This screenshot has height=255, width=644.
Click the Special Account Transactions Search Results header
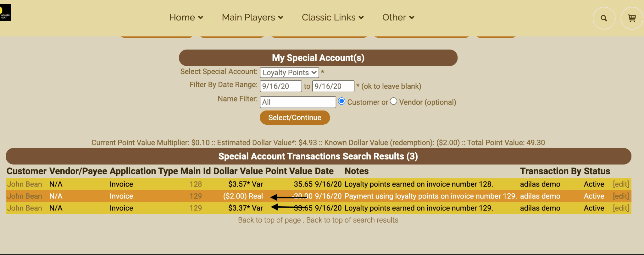point(318,156)
